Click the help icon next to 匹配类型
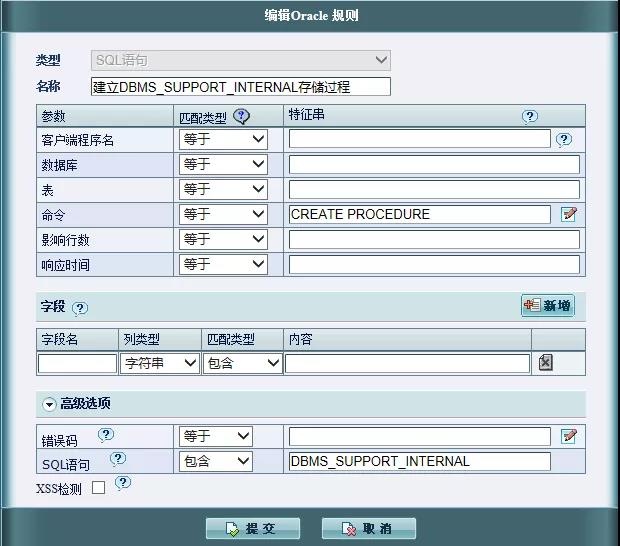Image resolution: width=620 pixels, height=546 pixels. click(241, 116)
